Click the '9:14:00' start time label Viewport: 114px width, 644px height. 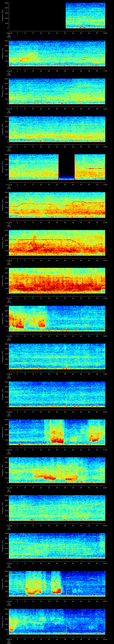coord(9,223)
